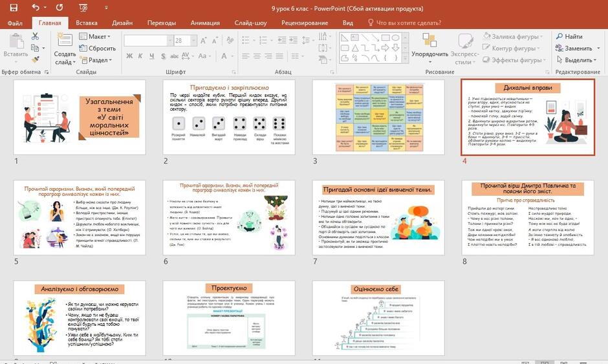The image size is (608, 364).
Task: Open the font size dropdown
Action: 193,41
